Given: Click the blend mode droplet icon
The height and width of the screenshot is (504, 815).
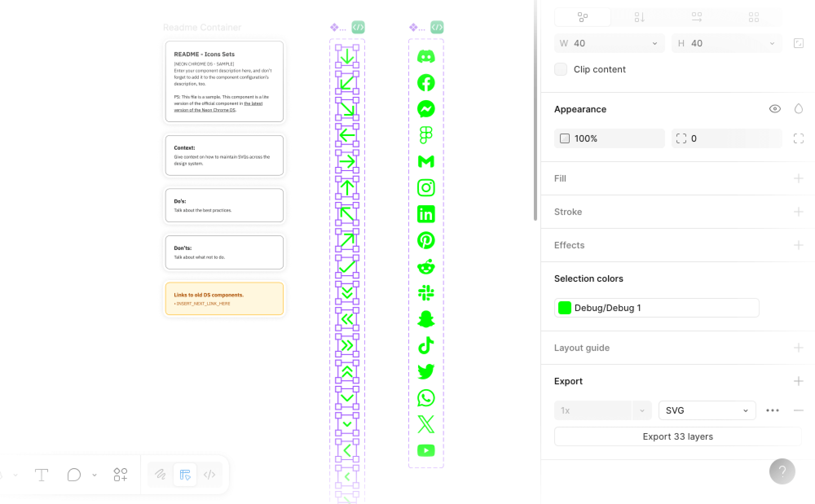Looking at the screenshot, I should tap(798, 109).
